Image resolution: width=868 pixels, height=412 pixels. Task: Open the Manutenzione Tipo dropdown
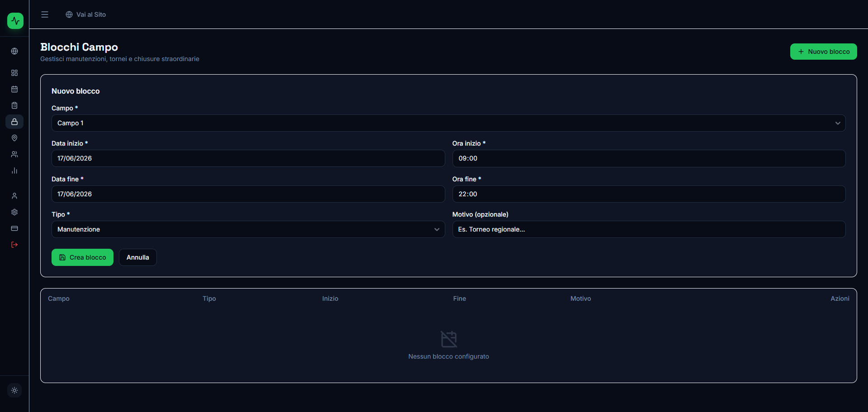point(248,229)
